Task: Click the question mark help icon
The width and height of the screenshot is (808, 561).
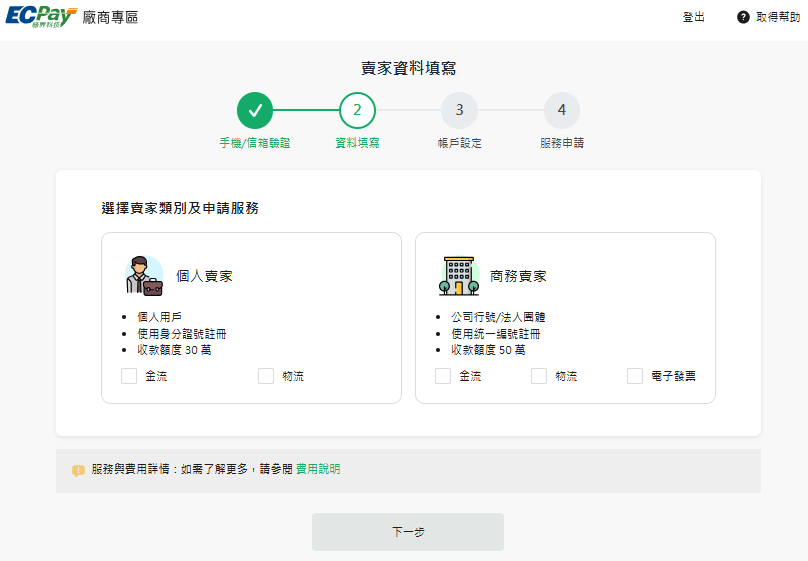Action: pos(743,17)
